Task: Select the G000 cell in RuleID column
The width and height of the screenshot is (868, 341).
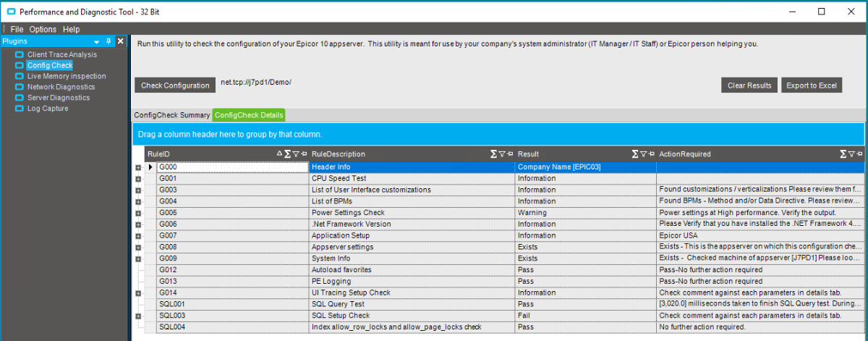Action: (x=232, y=167)
